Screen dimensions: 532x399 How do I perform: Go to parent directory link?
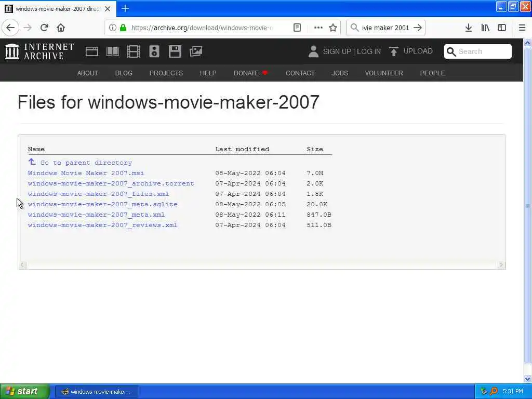(x=86, y=163)
